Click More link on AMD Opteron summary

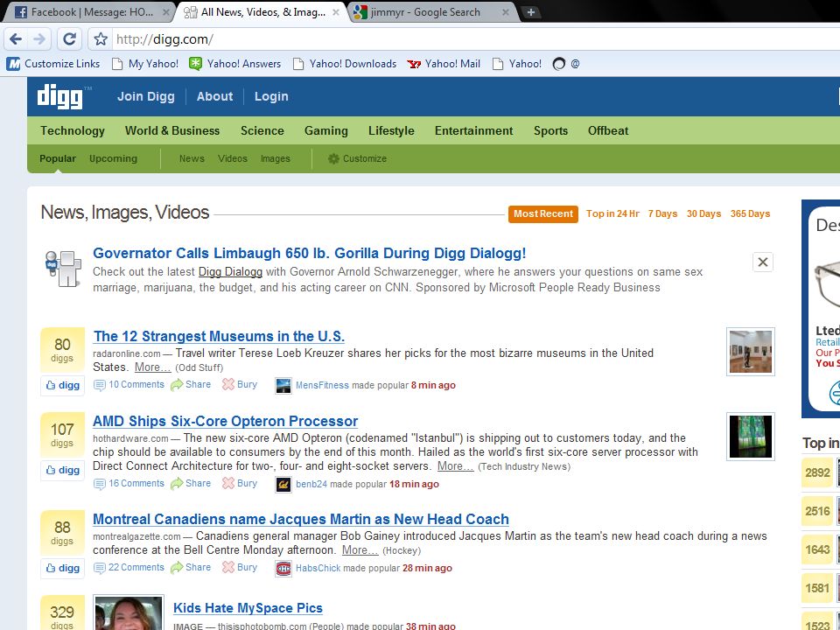[455, 466]
